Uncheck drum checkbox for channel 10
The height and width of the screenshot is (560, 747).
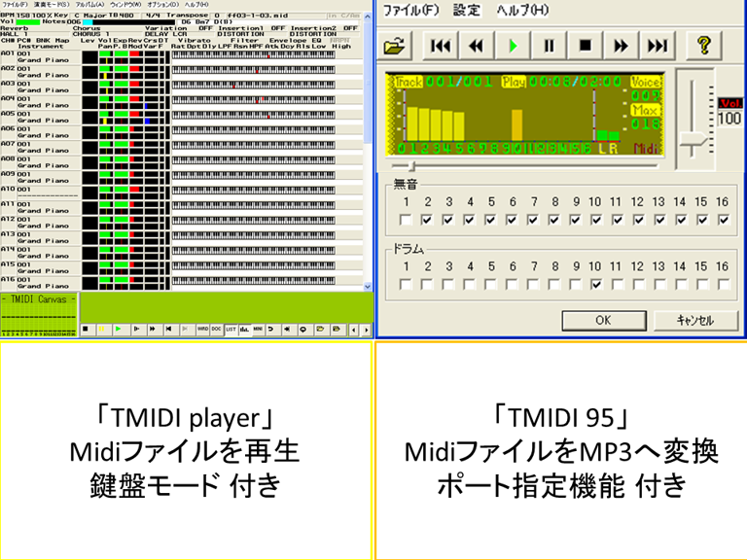click(x=596, y=285)
